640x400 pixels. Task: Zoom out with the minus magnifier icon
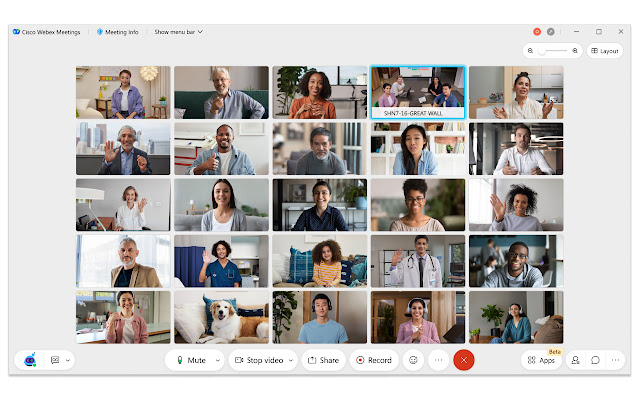pyautogui.click(x=530, y=51)
